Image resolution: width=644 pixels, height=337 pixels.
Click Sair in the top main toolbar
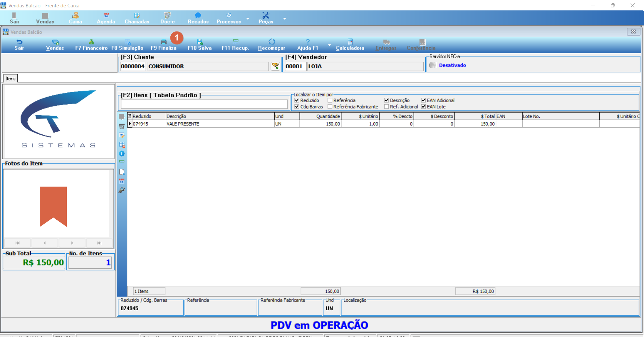[x=14, y=18]
